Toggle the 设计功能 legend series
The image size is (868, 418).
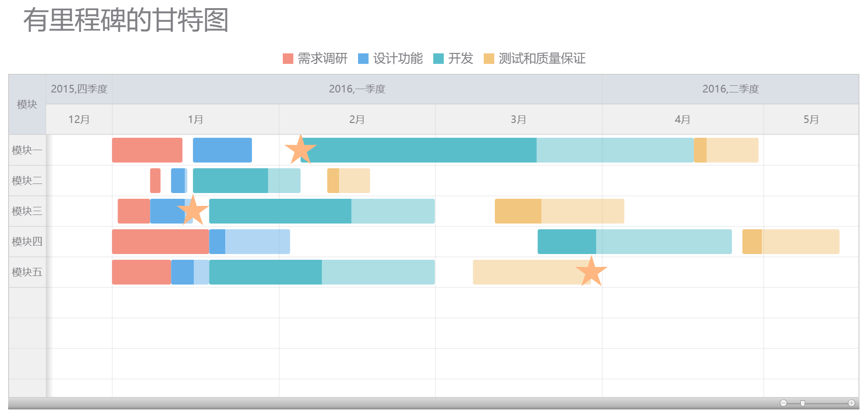coord(390,59)
